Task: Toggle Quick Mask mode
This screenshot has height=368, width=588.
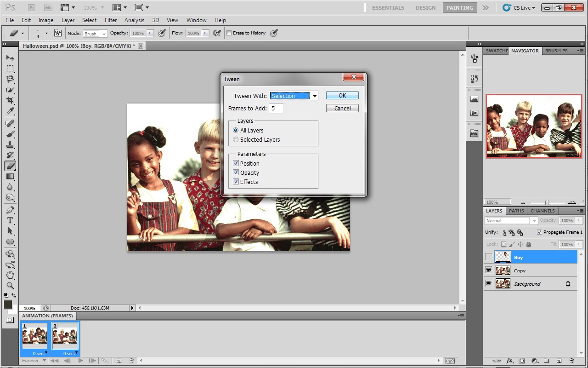Action: (x=10, y=320)
